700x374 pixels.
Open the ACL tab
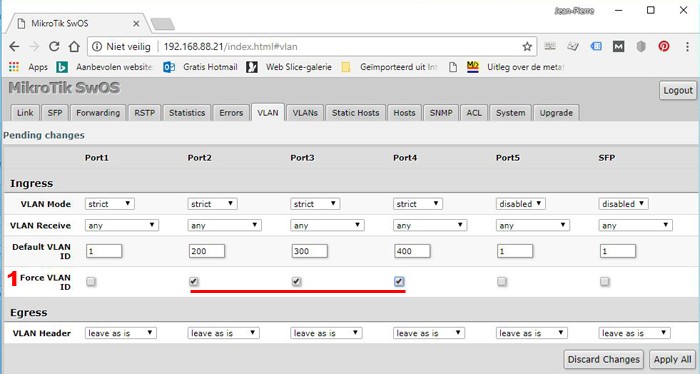(474, 113)
